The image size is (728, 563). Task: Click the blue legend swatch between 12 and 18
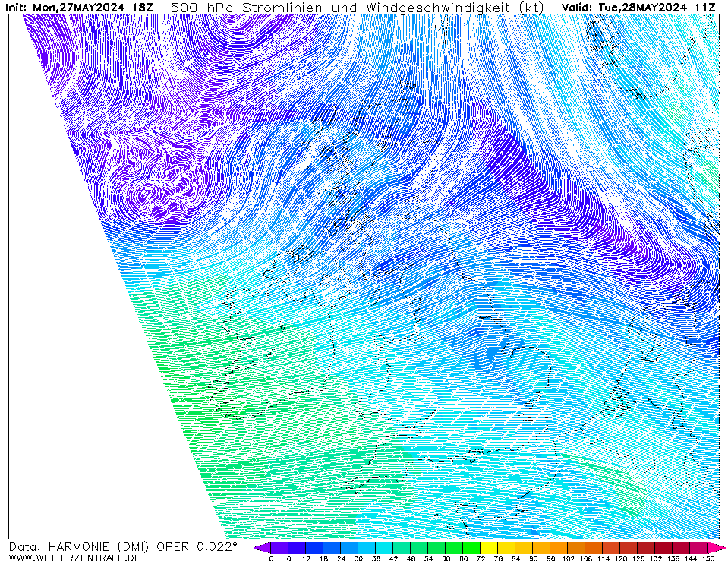pos(314,548)
